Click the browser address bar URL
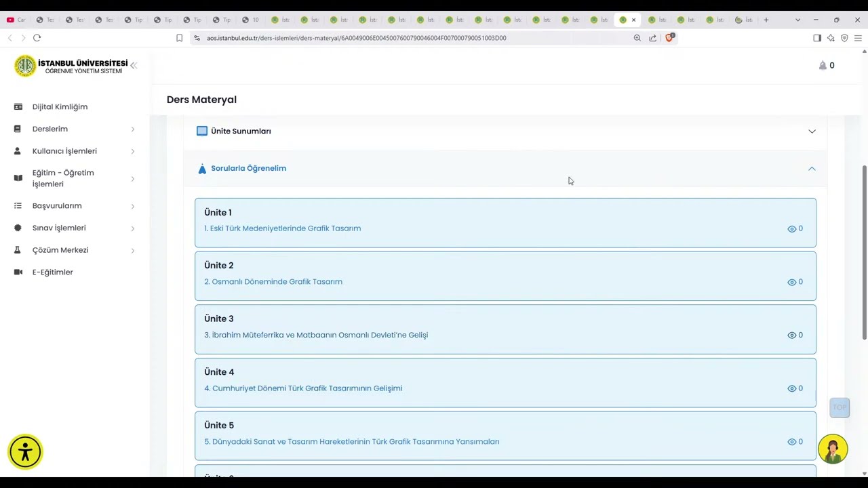The width and height of the screenshot is (868, 488). pos(356,38)
